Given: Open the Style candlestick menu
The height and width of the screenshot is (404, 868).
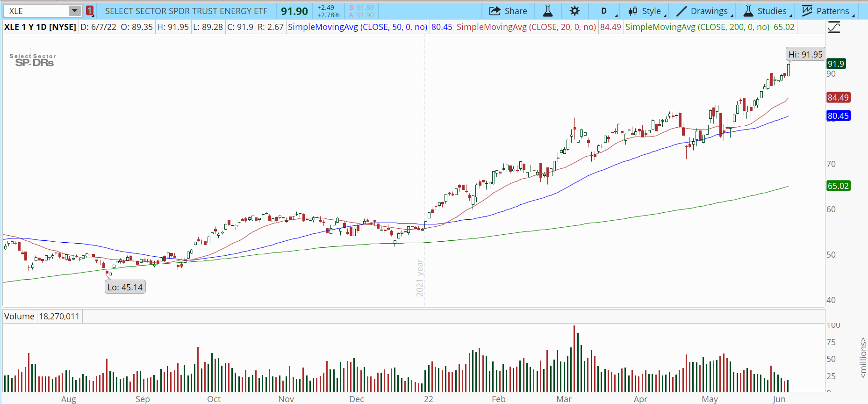Looking at the screenshot, I should click(645, 11).
